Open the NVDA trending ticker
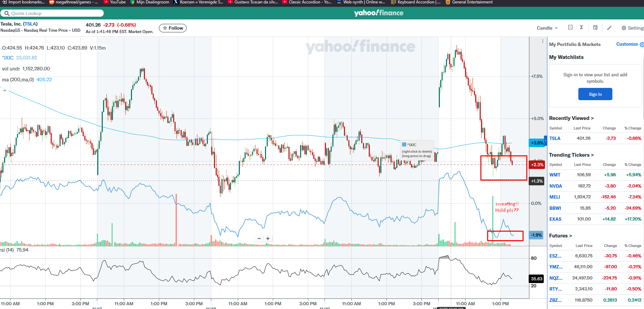The image size is (644, 309). (556, 186)
